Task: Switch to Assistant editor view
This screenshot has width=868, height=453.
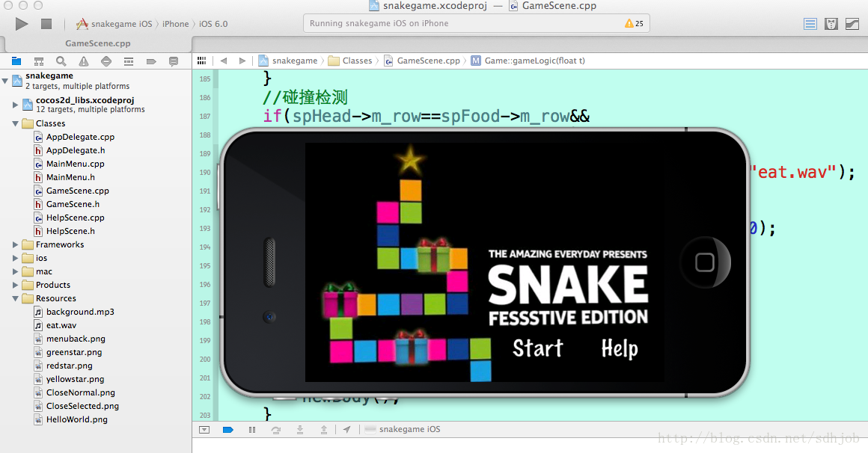Action: tap(831, 24)
